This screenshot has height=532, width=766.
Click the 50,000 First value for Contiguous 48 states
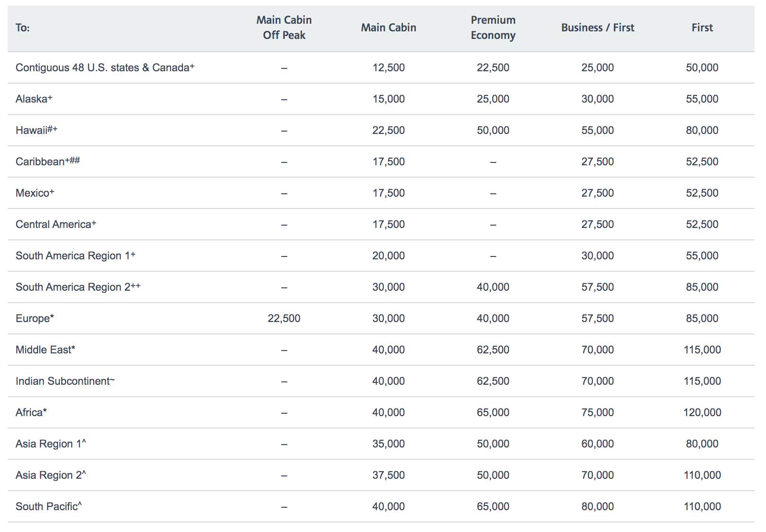point(703,67)
